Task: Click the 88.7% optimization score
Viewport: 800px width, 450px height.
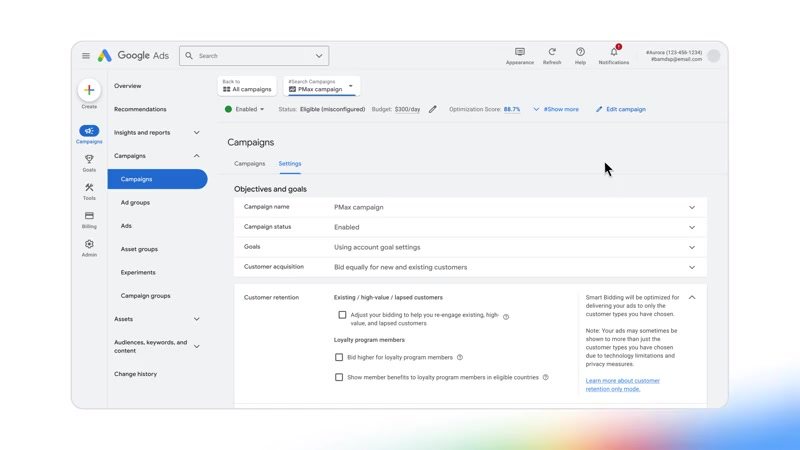Action: point(512,109)
